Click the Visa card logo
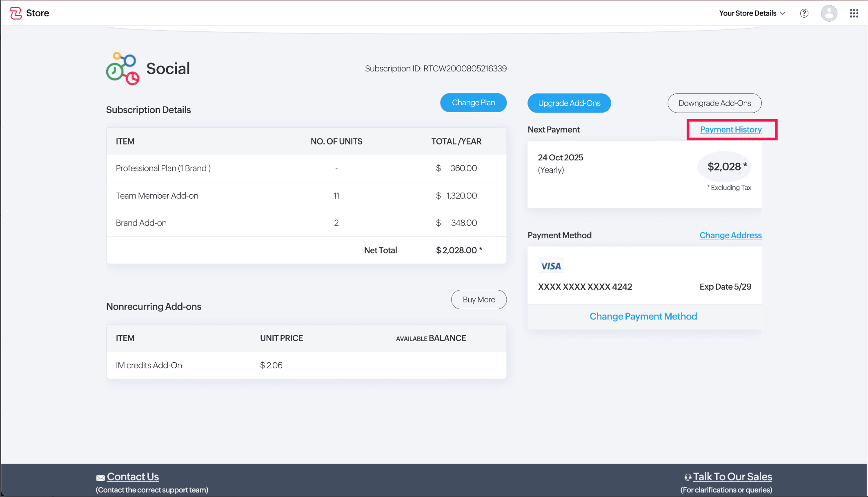The image size is (868, 497). point(551,266)
